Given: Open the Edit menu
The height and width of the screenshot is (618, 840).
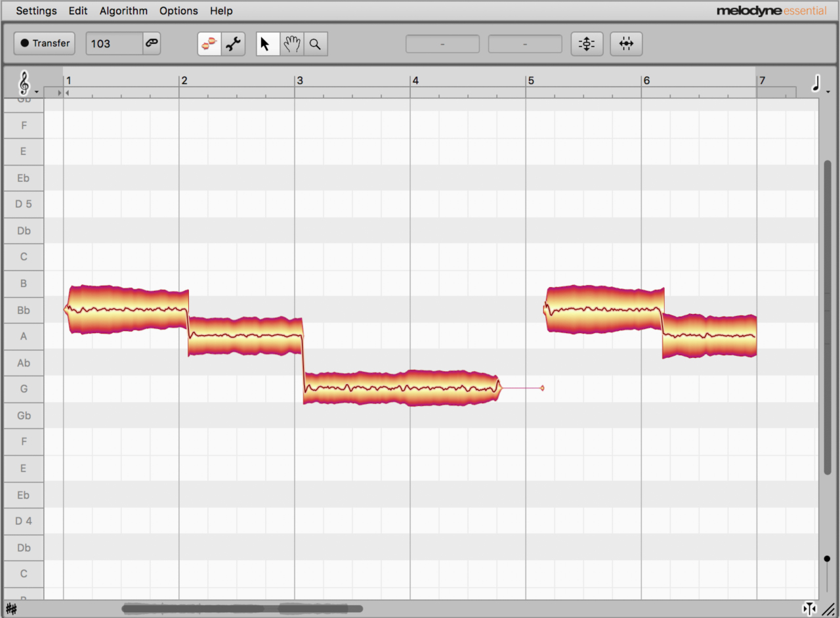Looking at the screenshot, I should pyautogui.click(x=78, y=11).
